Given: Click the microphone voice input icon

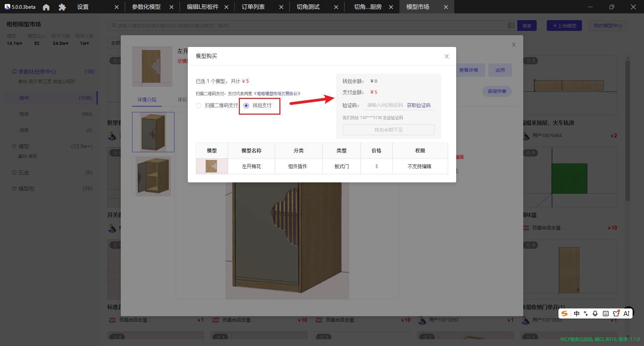Looking at the screenshot, I should click(x=595, y=313).
